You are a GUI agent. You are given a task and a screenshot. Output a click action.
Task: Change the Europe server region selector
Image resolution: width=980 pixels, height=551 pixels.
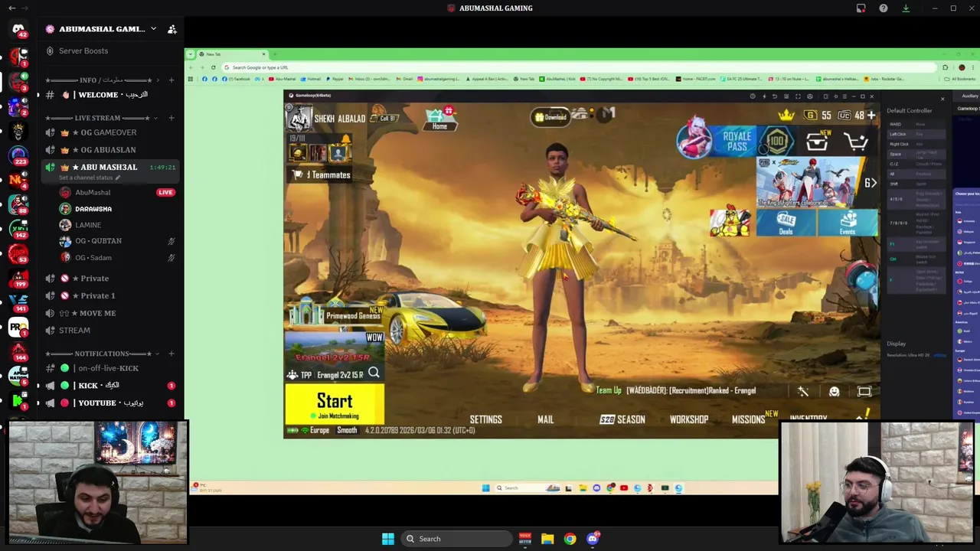coord(320,431)
